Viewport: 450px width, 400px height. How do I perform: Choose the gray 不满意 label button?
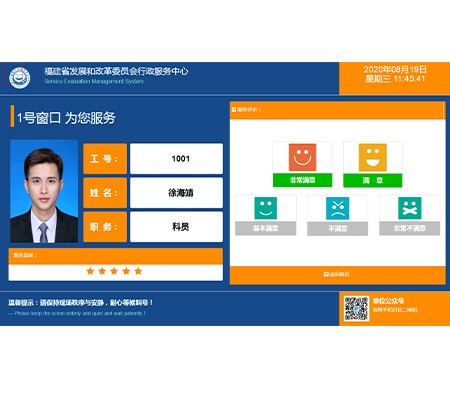338,228
